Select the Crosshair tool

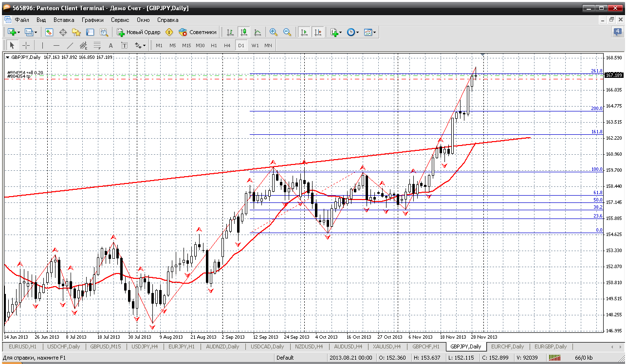point(26,45)
